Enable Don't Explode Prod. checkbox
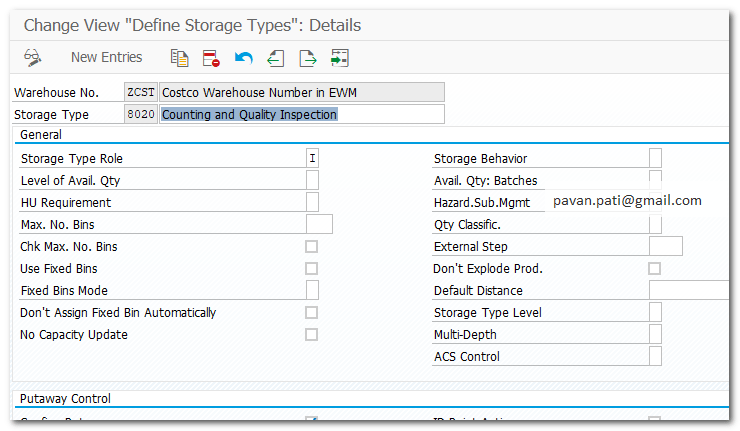740x431 pixels. pos(655,269)
